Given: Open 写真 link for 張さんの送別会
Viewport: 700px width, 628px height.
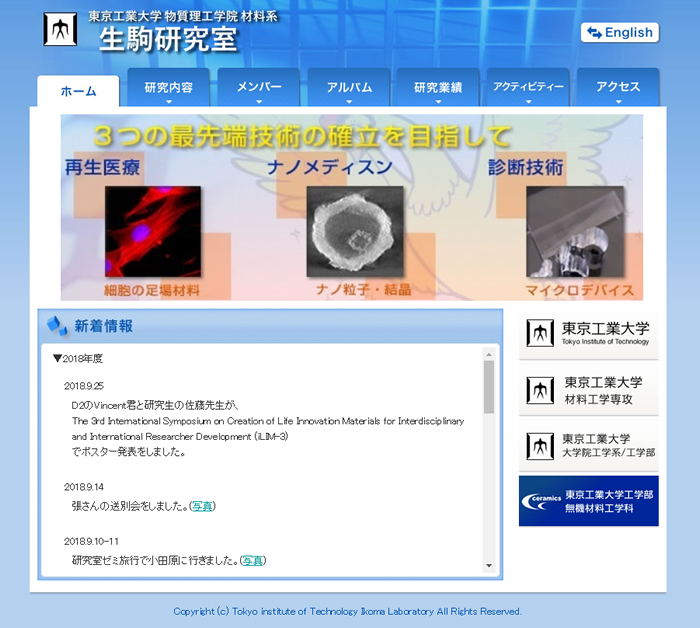Looking at the screenshot, I should (x=202, y=507).
